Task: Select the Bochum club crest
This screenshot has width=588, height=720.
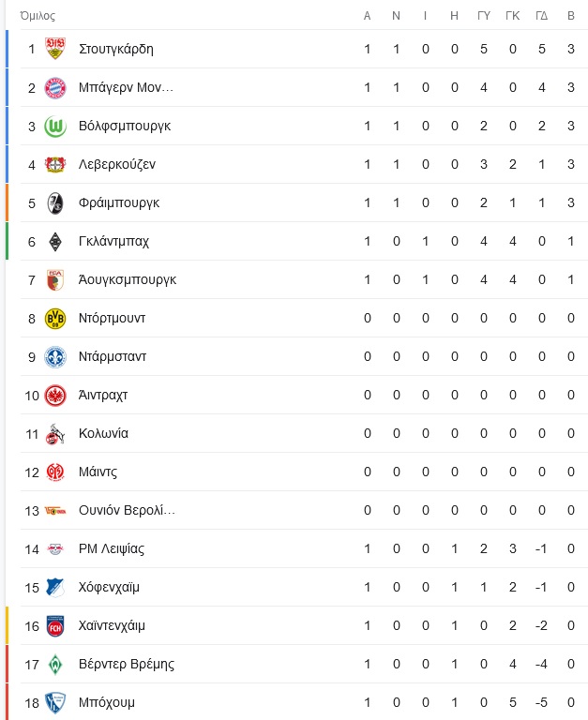Action: click(55, 702)
